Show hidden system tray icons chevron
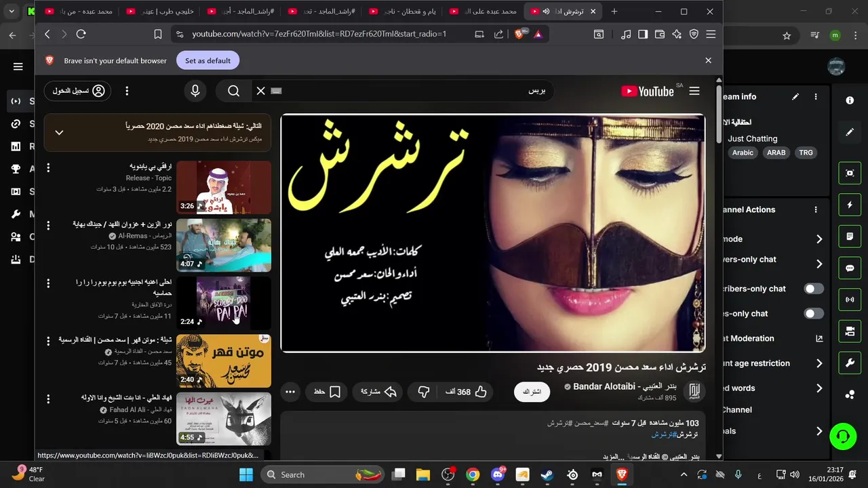Image resolution: width=868 pixels, height=488 pixels. click(684, 474)
